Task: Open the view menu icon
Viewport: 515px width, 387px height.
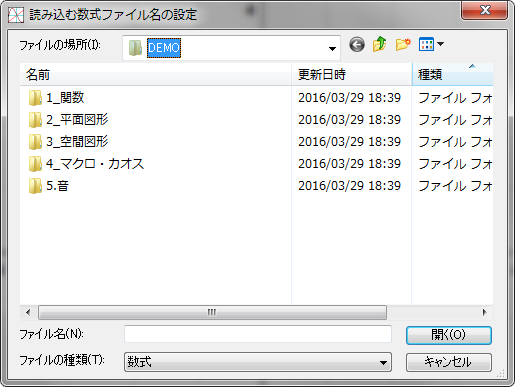Action: pos(426,44)
